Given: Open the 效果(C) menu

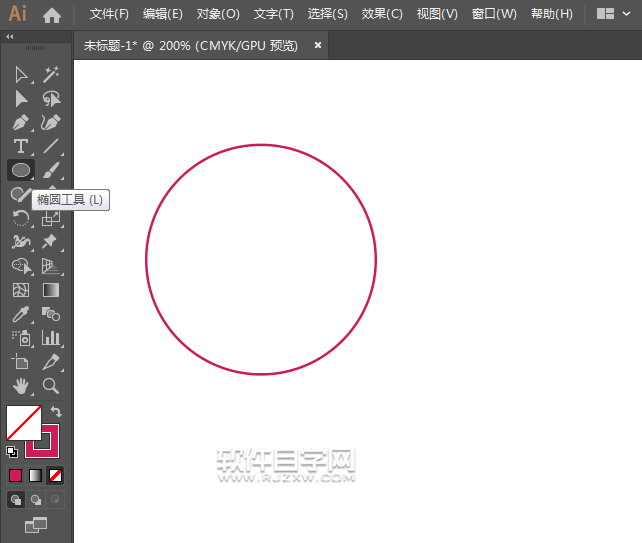Looking at the screenshot, I should coord(382,14).
